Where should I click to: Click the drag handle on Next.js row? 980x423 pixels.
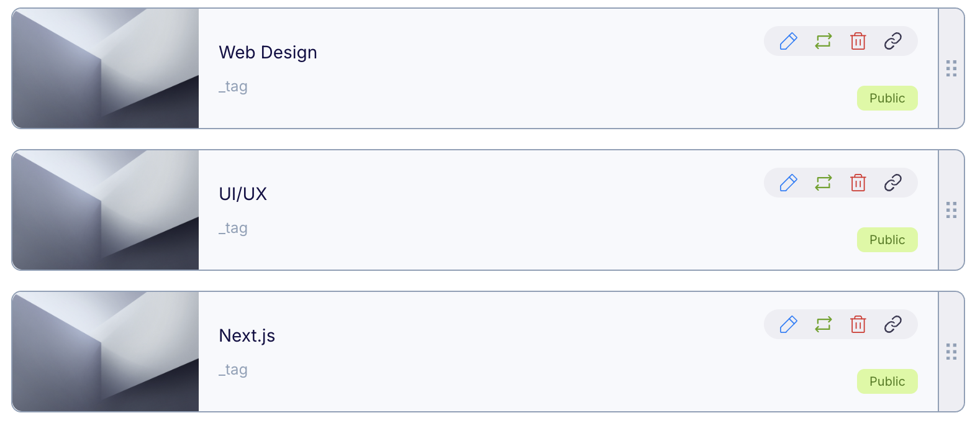[x=951, y=352]
